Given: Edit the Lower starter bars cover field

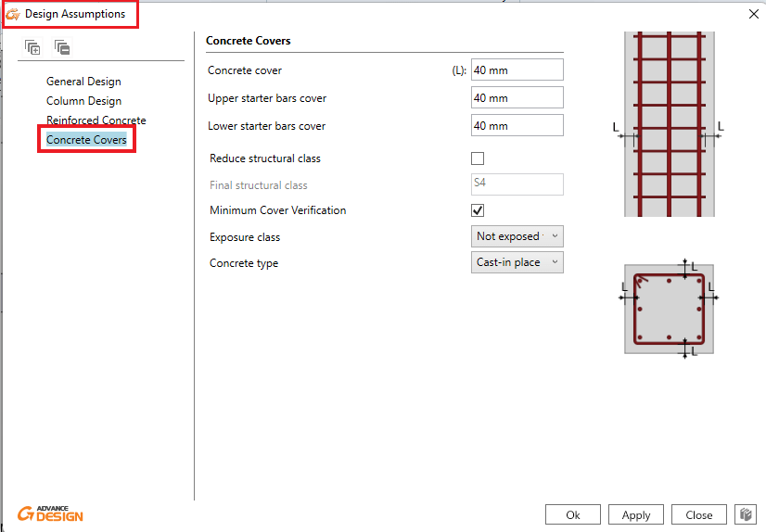Looking at the screenshot, I should (517, 125).
